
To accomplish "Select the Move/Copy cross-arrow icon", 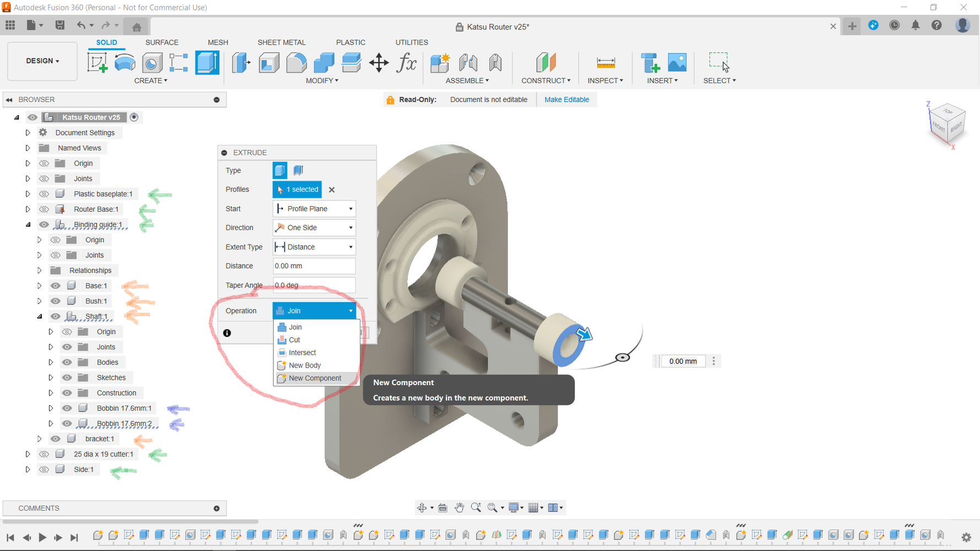I will (x=379, y=62).
